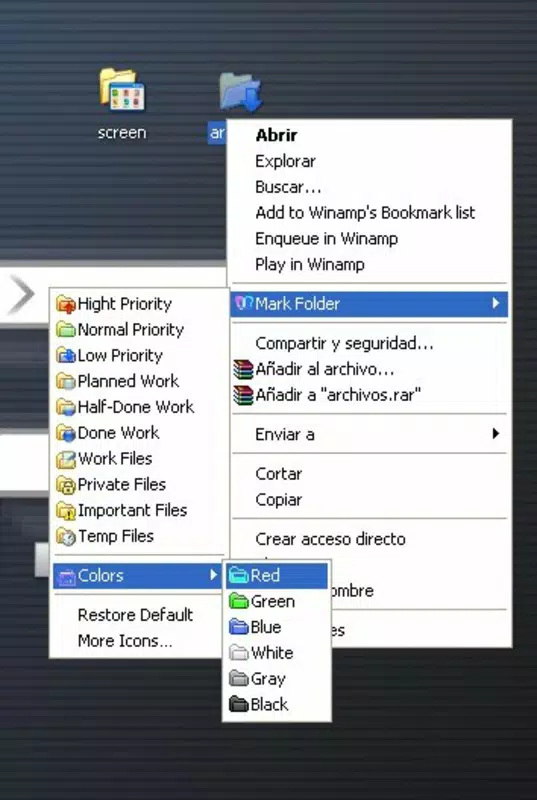Click the Mark Folder icon
This screenshot has height=800, width=537.
point(244,304)
